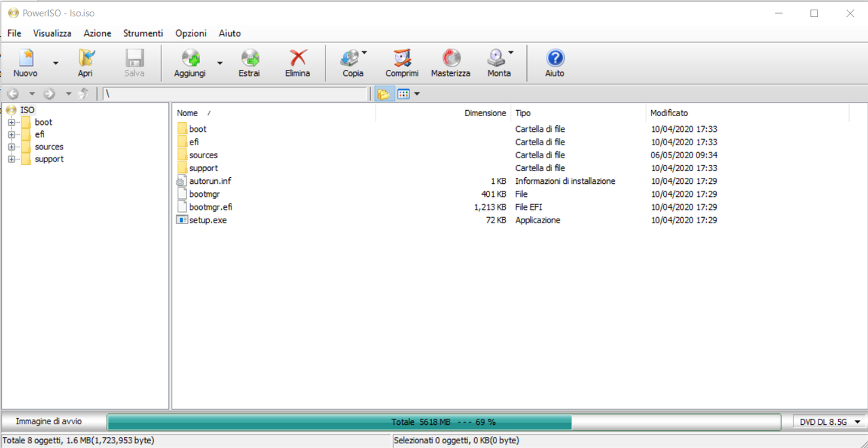868x448 pixels.
Task: Open the Aiuto menu
Action: point(230,33)
